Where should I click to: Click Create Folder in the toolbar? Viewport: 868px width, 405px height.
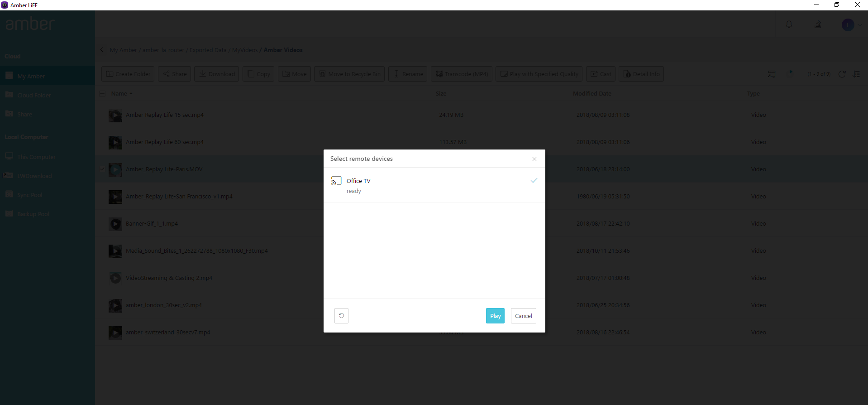[128, 74]
